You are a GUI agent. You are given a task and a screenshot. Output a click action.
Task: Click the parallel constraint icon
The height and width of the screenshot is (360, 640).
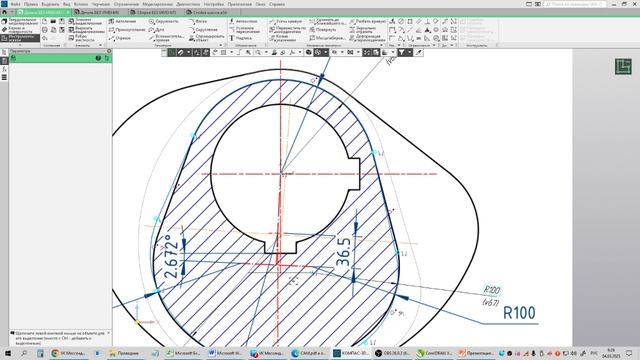(419, 21)
